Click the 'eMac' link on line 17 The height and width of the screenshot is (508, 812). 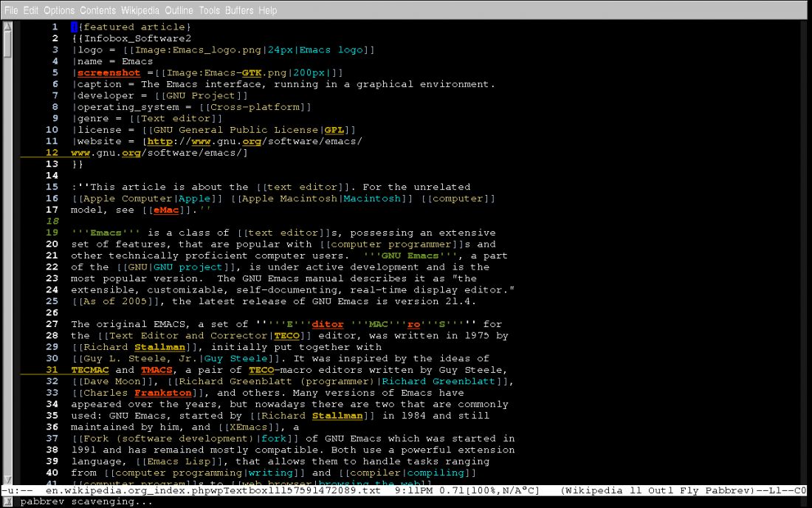tap(166, 210)
